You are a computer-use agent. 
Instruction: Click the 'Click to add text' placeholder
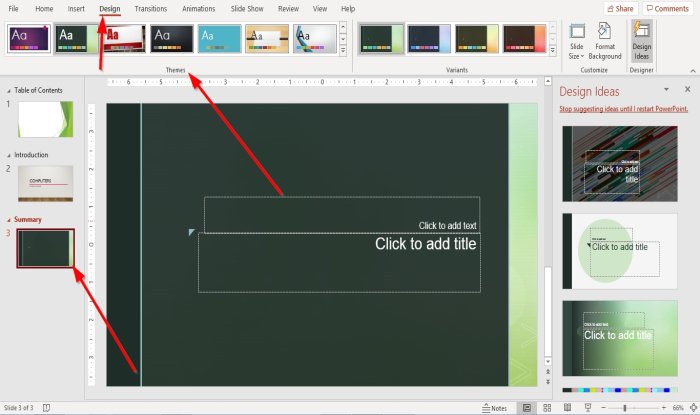pos(342,215)
